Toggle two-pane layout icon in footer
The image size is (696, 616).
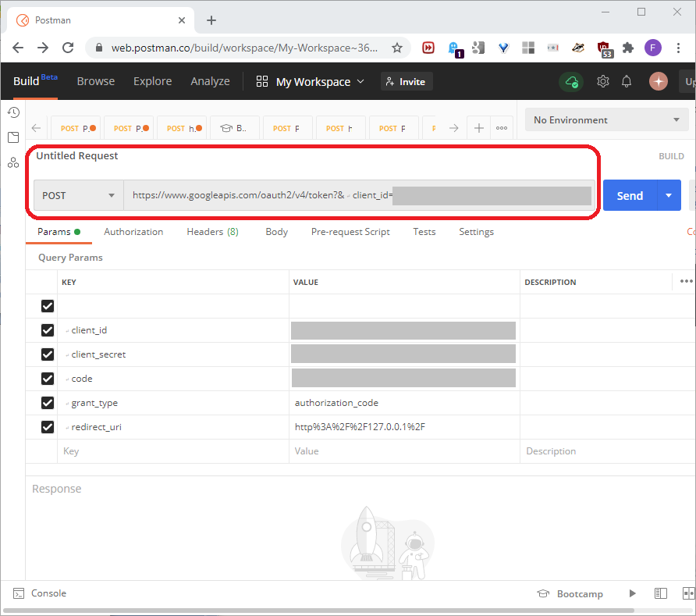point(660,593)
